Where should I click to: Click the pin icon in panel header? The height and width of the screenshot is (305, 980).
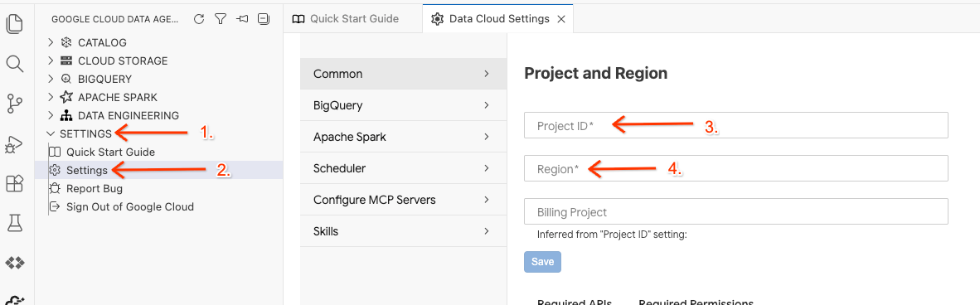coord(242,19)
